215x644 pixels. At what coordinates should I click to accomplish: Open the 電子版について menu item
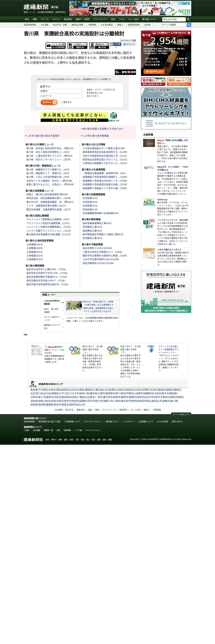[149, 19]
